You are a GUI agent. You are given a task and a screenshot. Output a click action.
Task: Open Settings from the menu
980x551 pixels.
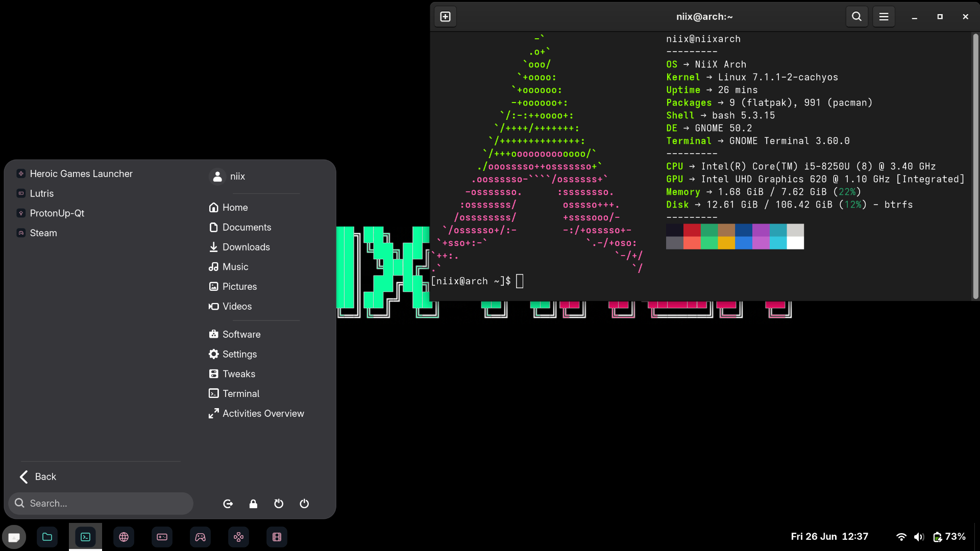pos(233,355)
